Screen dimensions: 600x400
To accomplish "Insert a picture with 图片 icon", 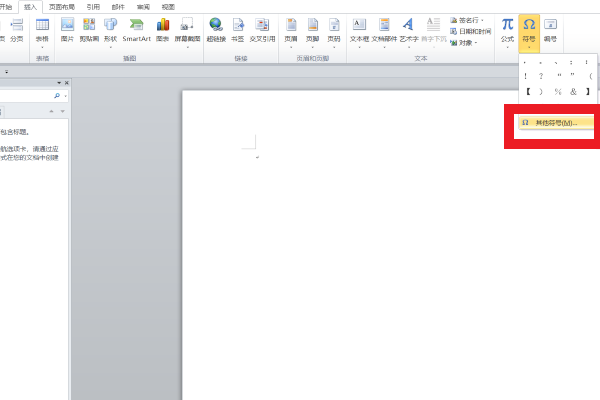I will (x=68, y=29).
